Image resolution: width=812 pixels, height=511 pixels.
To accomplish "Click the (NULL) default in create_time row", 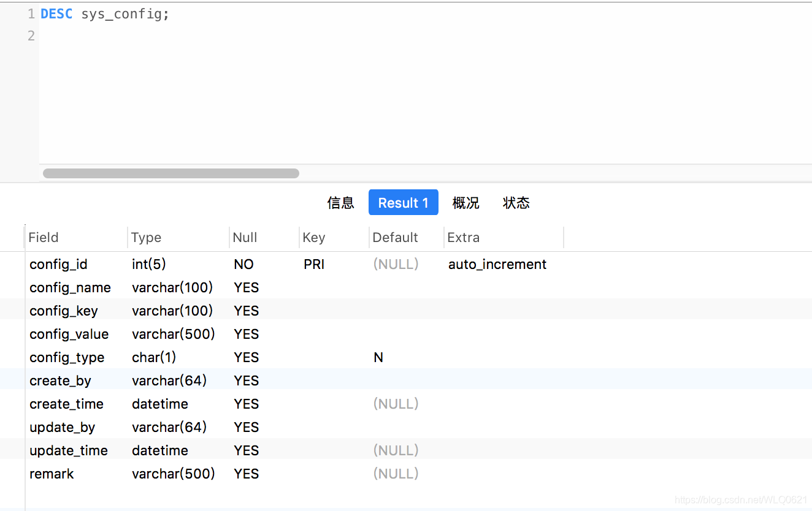I will pyautogui.click(x=396, y=404).
